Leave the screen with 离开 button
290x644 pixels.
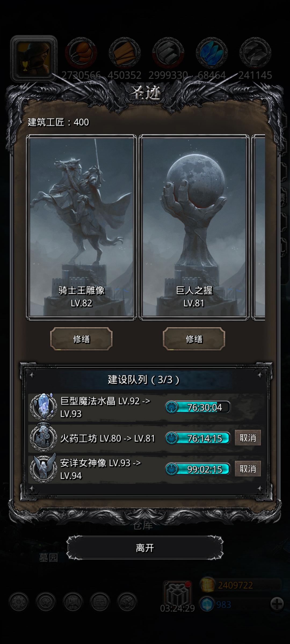click(145, 548)
